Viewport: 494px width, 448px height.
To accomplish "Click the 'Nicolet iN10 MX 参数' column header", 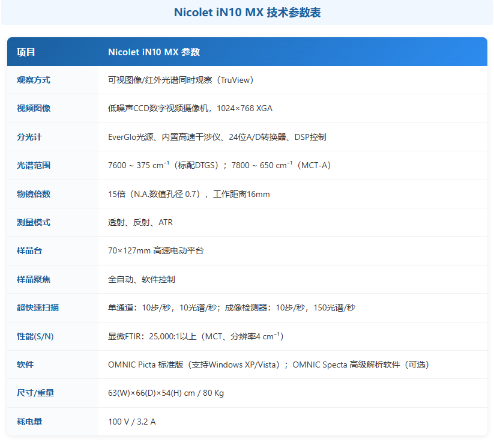I will pyautogui.click(x=154, y=52).
